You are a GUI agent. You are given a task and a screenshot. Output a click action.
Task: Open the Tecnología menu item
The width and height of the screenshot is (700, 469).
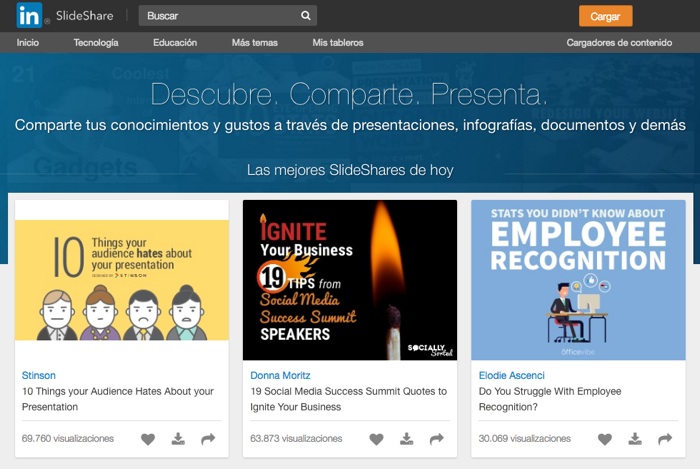pos(96,42)
